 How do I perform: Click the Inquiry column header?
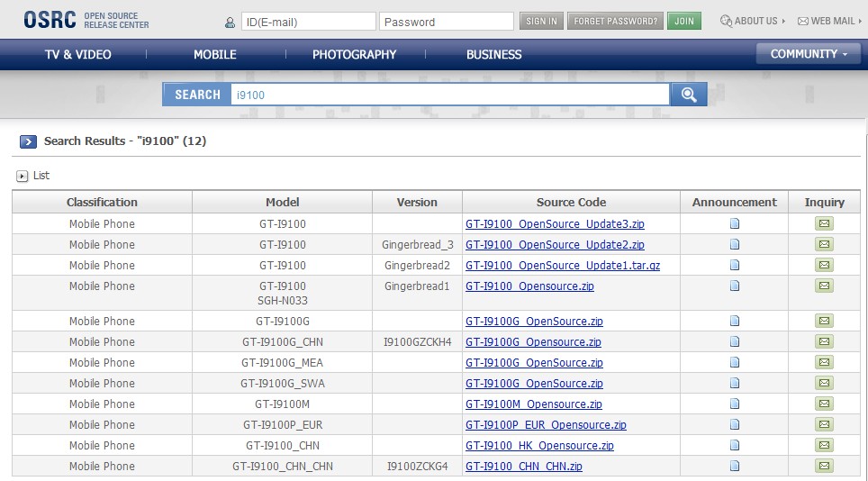pyautogui.click(x=824, y=202)
